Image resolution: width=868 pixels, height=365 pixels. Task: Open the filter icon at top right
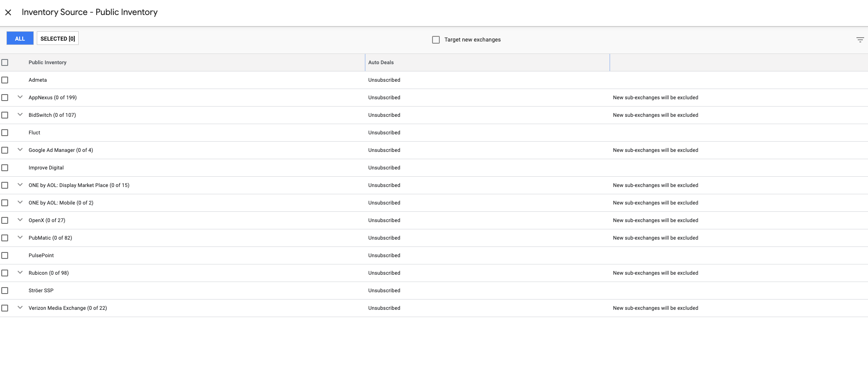[x=860, y=40]
